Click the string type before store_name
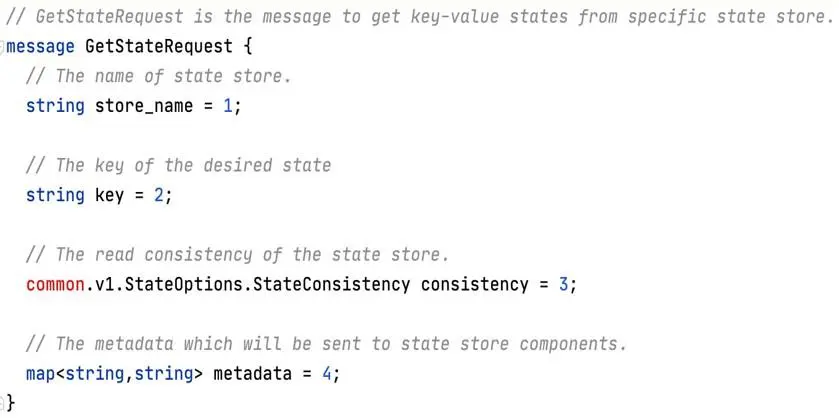Screen dimensions: 839x418 coord(56,106)
